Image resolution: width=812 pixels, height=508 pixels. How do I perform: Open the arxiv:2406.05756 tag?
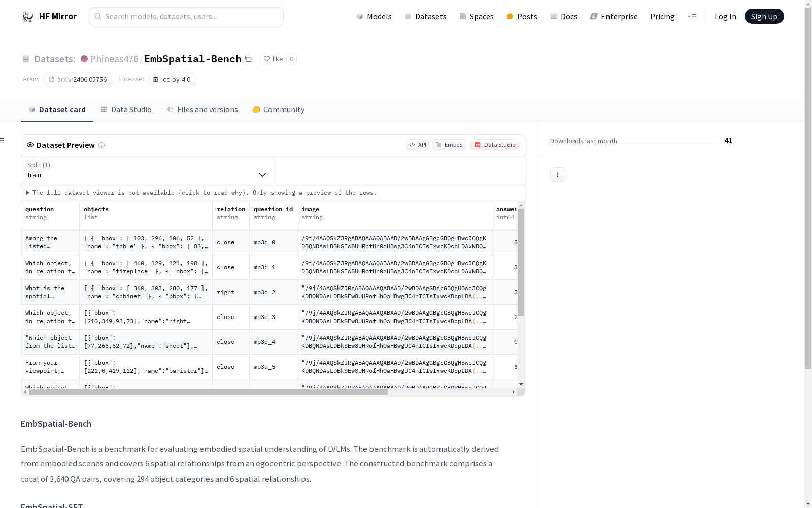point(78,79)
